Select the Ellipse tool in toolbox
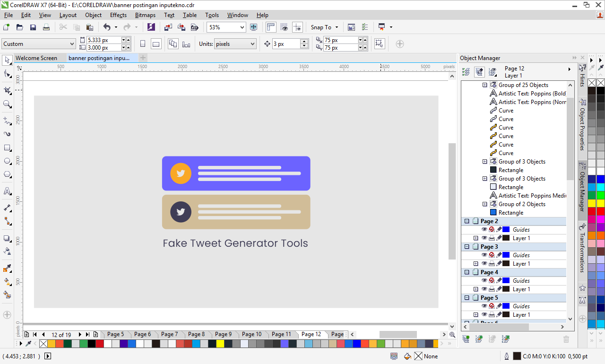 [7, 161]
